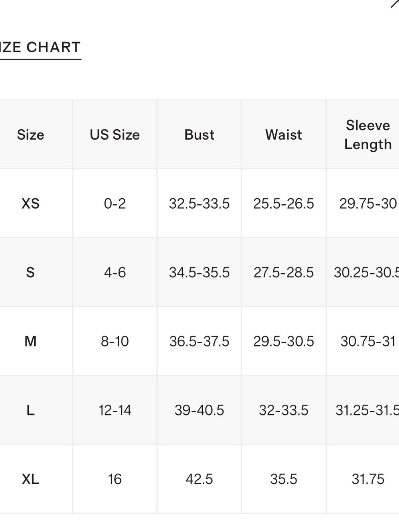Click the US Size column header
The height and width of the screenshot is (532, 399).
tap(115, 135)
